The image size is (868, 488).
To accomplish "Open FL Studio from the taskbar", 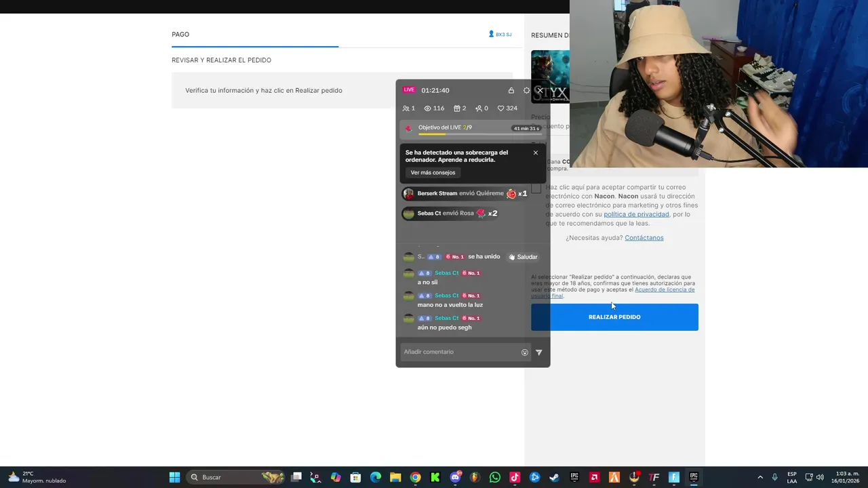I will point(475,477).
